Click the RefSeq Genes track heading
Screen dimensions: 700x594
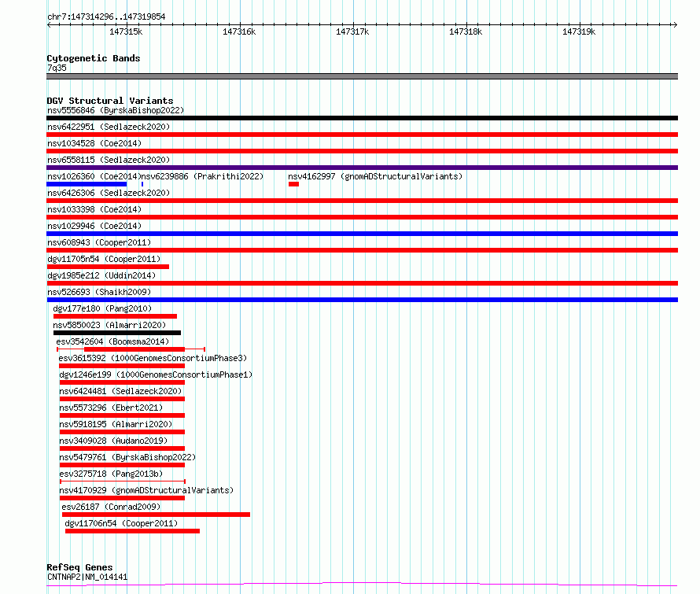pos(79,567)
